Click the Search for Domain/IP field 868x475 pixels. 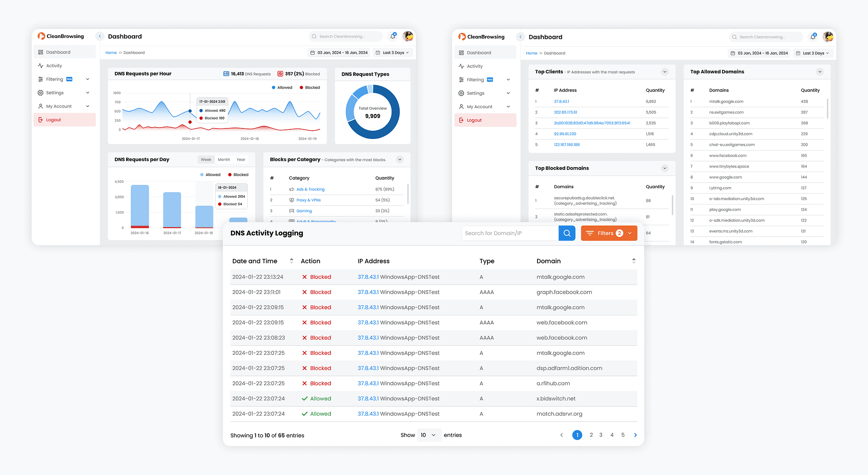[509, 233]
